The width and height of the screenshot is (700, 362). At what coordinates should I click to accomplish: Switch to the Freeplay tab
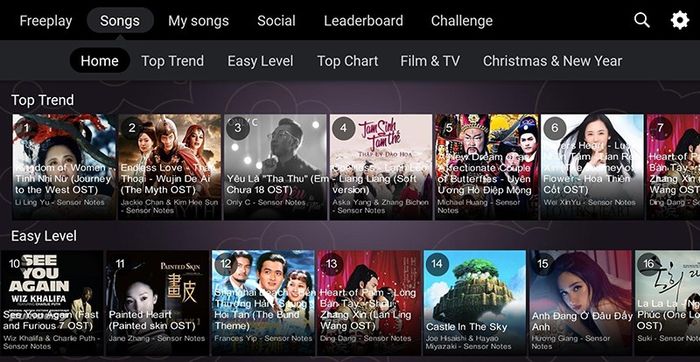pos(46,21)
